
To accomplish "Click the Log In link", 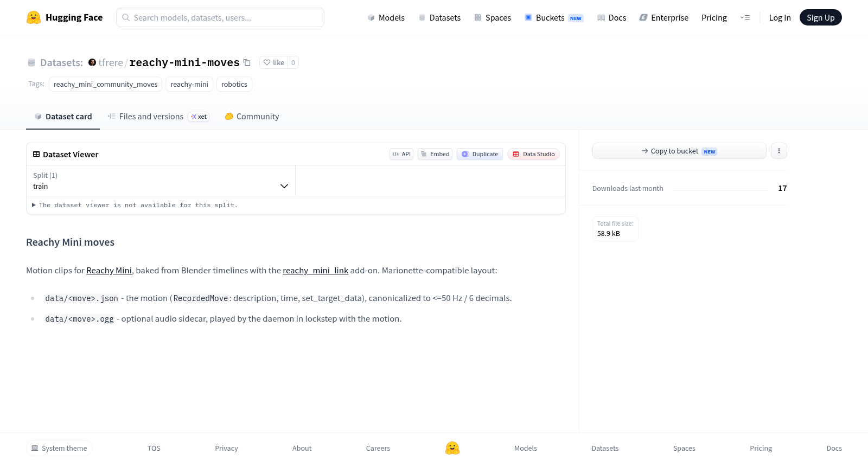I will 780,17.
